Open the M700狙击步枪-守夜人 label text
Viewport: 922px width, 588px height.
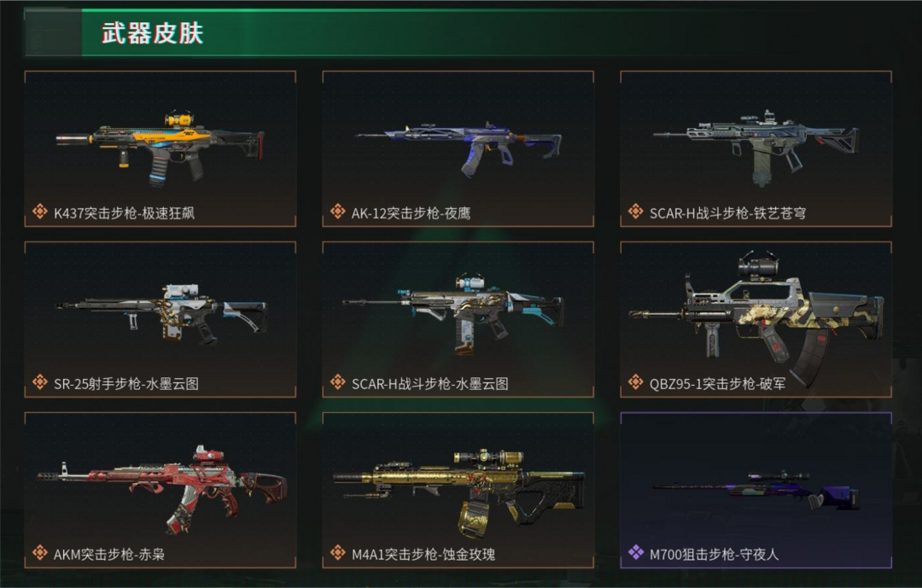[x=714, y=555]
